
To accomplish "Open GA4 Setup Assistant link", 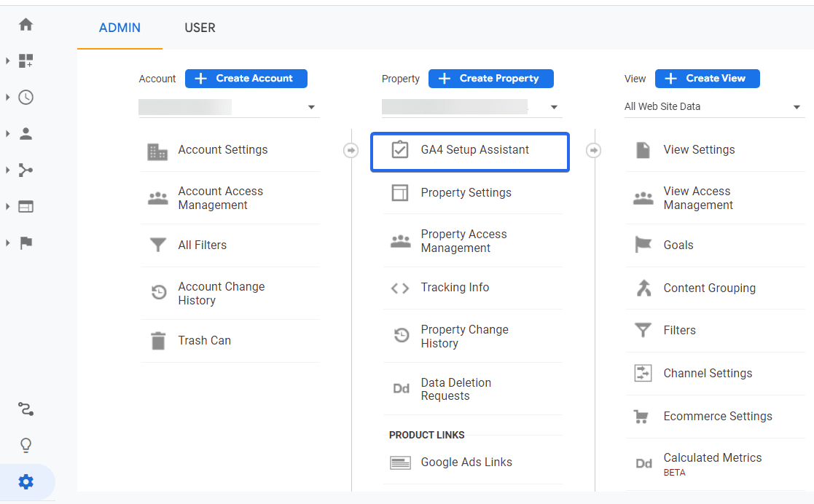I will tap(475, 149).
